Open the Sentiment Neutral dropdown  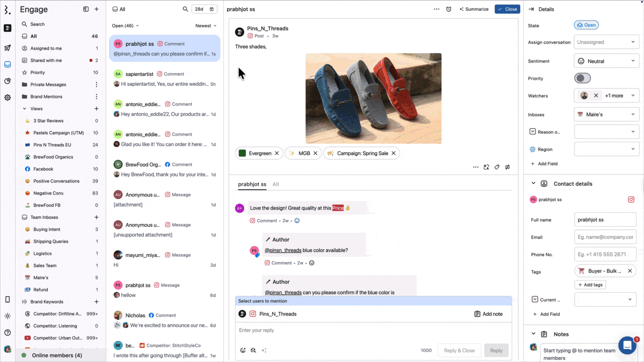pos(606,61)
